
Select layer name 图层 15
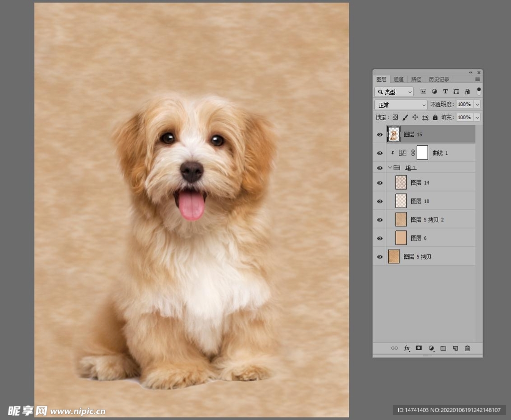(x=413, y=134)
